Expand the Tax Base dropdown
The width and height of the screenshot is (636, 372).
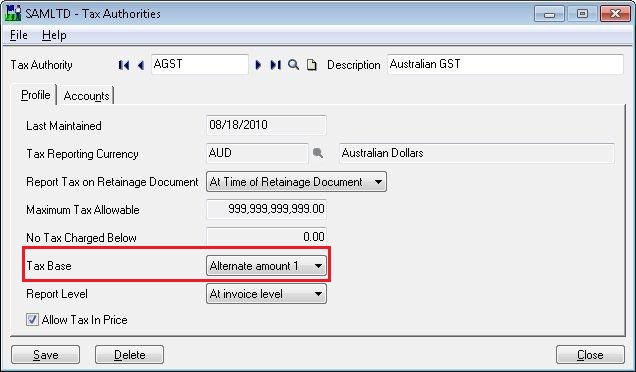266,266
